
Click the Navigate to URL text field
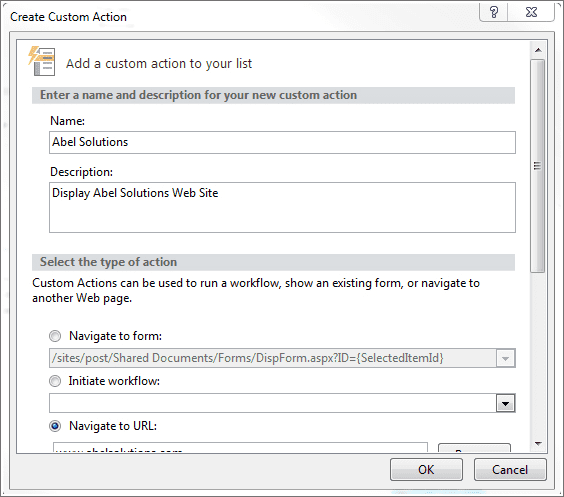[240, 447]
